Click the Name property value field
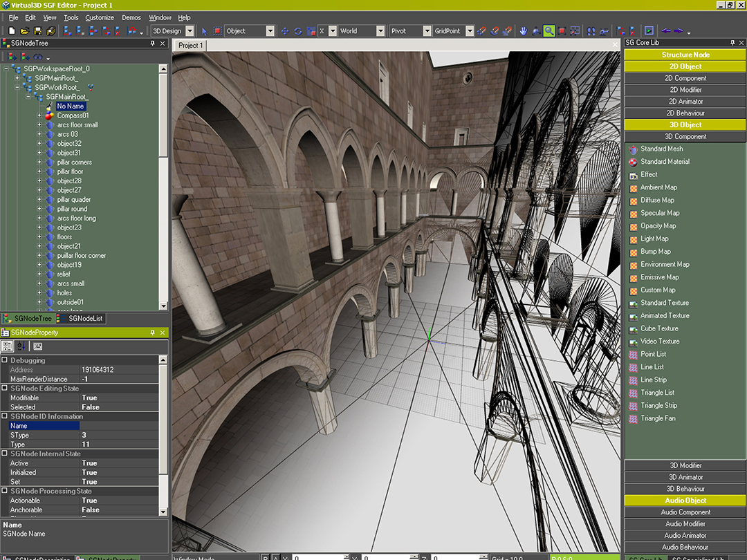Viewport: 747px width, 560px height. tap(118, 426)
